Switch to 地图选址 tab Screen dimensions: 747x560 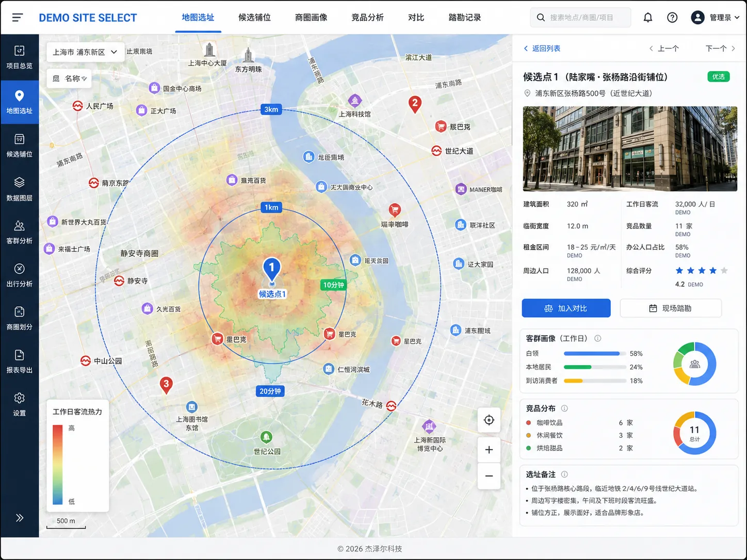point(198,18)
